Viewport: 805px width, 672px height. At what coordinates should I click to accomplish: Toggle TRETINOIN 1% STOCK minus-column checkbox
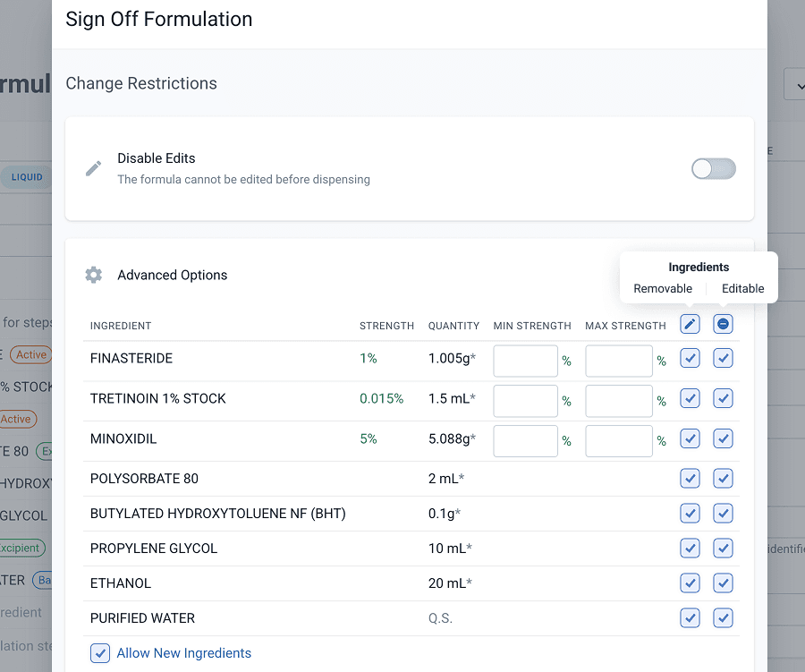[x=723, y=398]
